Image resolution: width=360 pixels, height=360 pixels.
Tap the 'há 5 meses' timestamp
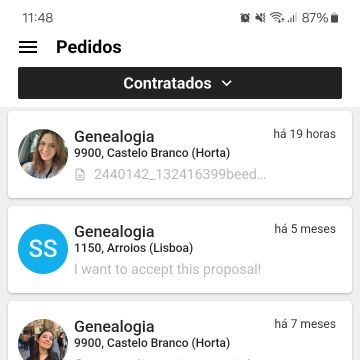pyautogui.click(x=305, y=229)
